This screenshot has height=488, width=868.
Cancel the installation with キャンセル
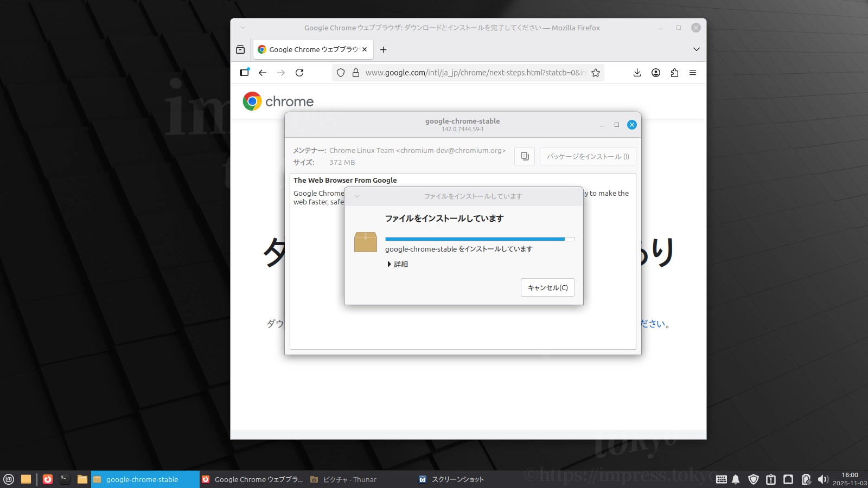tap(548, 287)
